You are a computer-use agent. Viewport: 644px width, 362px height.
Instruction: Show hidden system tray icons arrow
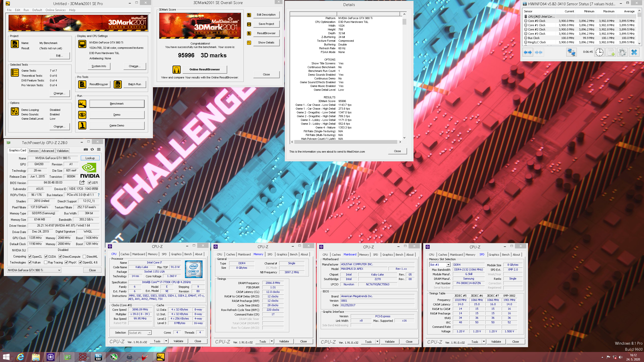(x=602, y=357)
